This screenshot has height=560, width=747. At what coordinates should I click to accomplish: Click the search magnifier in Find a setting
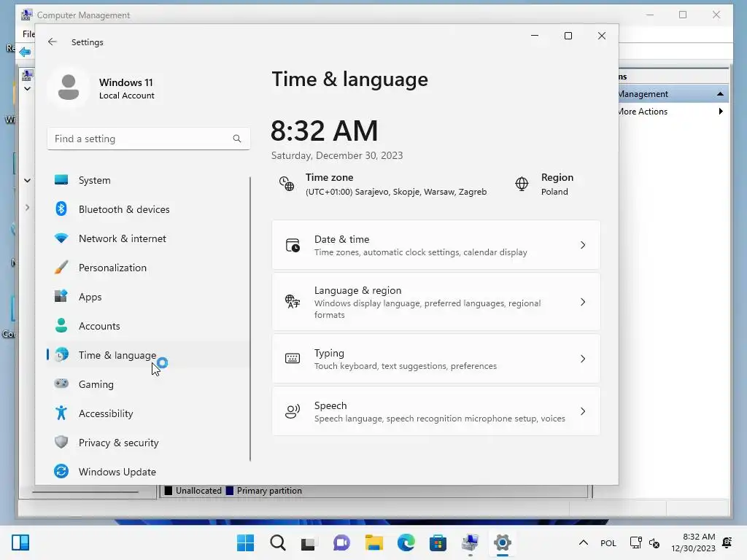click(x=237, y=139)
